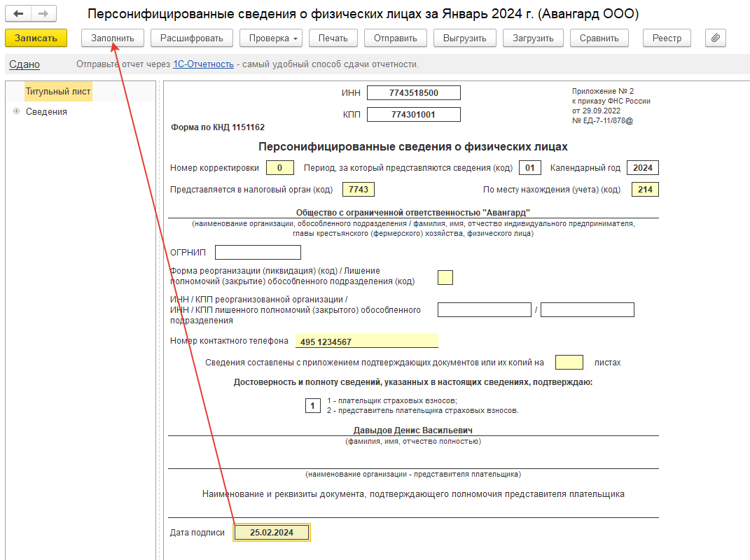Click the heading Персонифицированные сведения о физических лицах in the form

tap(413, 147)
